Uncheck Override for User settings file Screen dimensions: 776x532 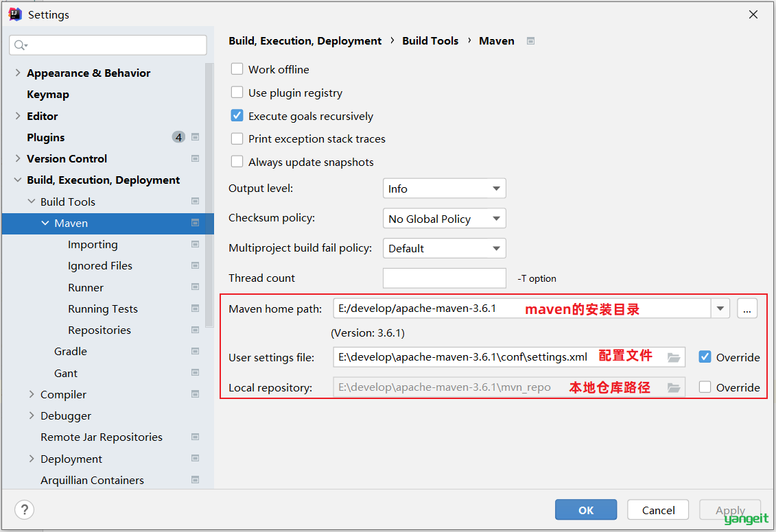click(x=705, y=357)
